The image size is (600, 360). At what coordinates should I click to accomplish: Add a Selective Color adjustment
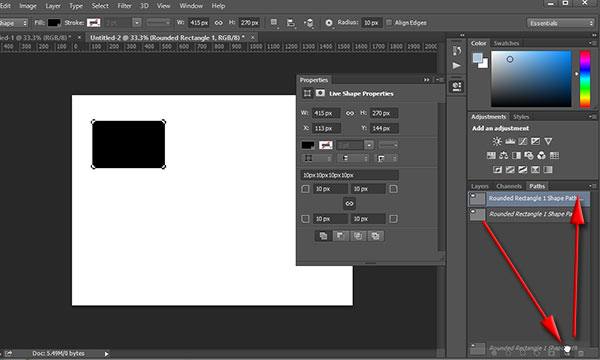pos(535,169)
